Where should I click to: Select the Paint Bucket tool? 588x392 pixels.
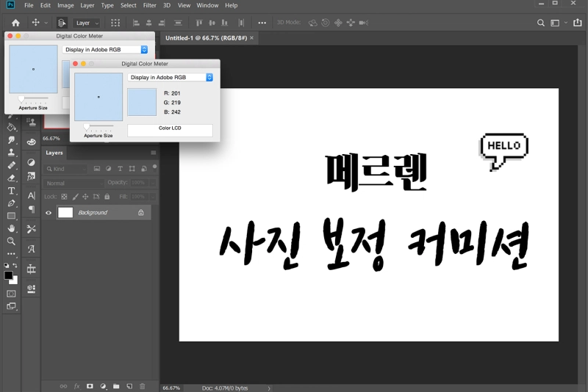(11, 127)
